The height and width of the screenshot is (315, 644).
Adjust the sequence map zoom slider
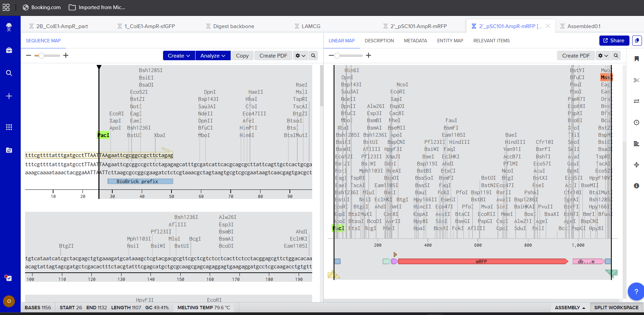coord(41,55)
